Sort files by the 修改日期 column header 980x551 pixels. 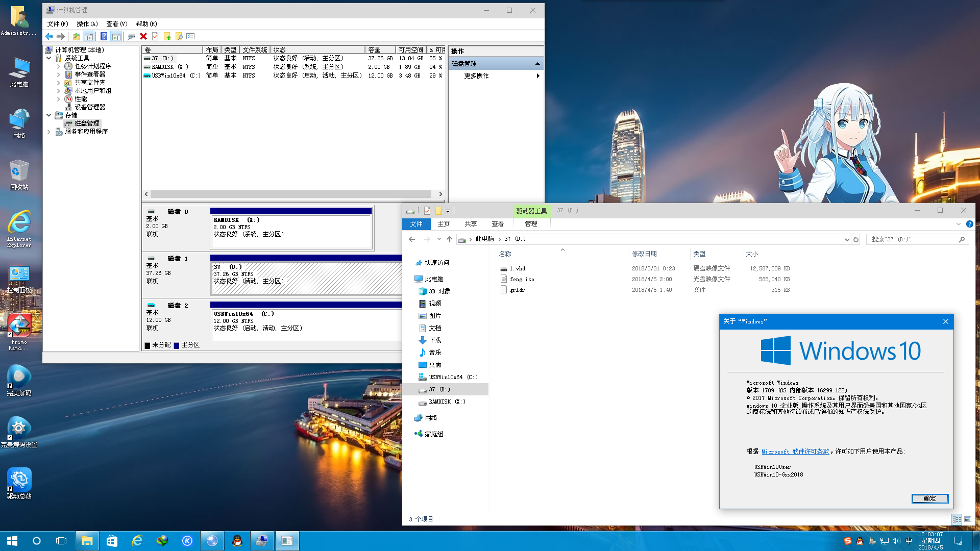(659, 254)
